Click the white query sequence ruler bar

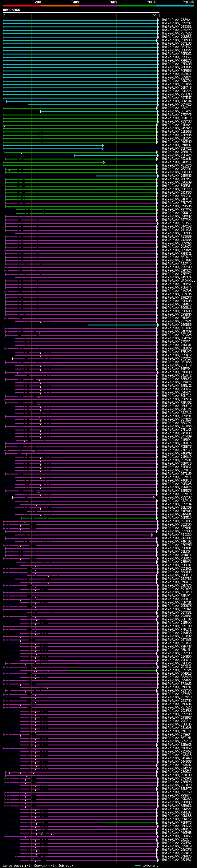(x=81, y=13)
